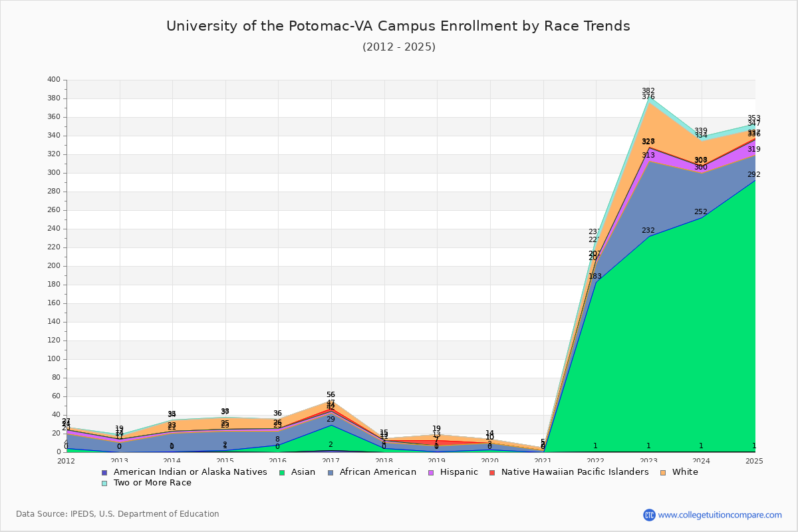Screen dimensions: 798x532
Task: Click the Hispanic legend color marker
Action: (431, 472)
